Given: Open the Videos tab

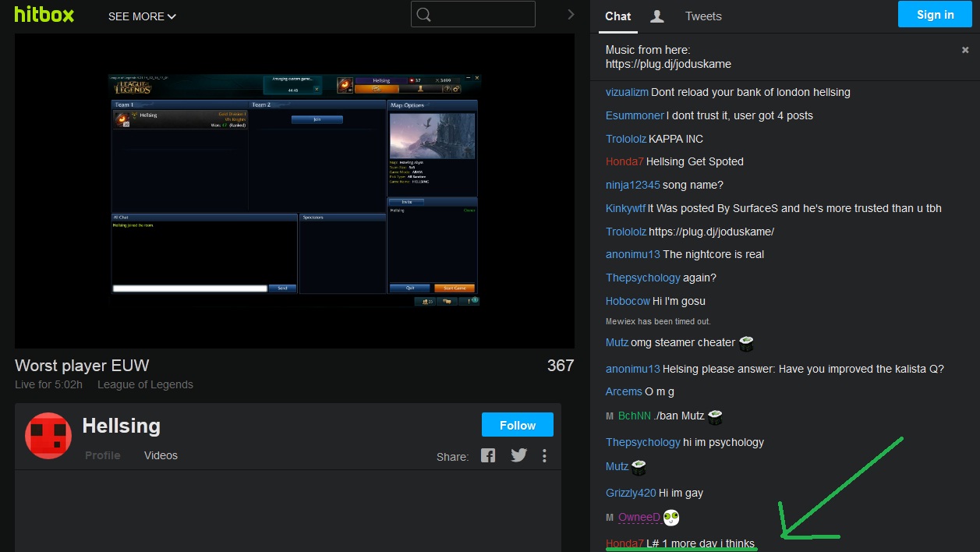Looking at the screenshot, I should [x=161, y=455].
